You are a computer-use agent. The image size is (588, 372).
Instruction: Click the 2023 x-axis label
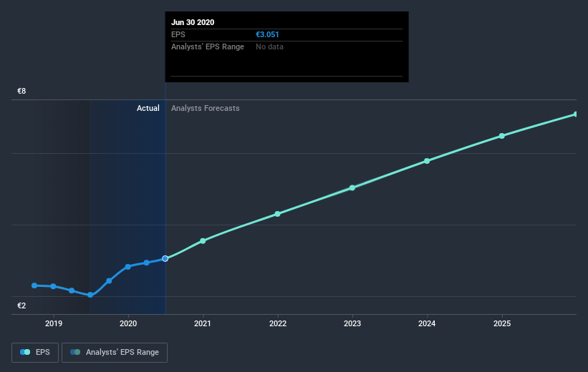[x=352, y=323]
